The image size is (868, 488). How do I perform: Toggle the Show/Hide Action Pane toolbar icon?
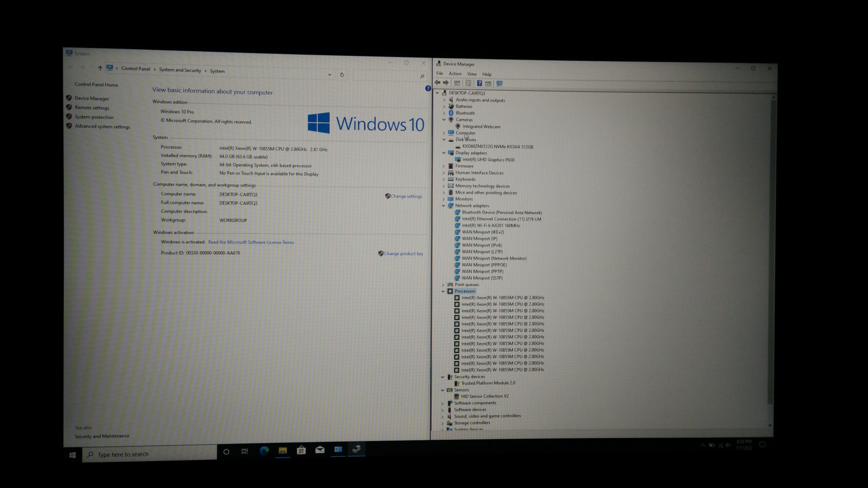click(488, 83)
